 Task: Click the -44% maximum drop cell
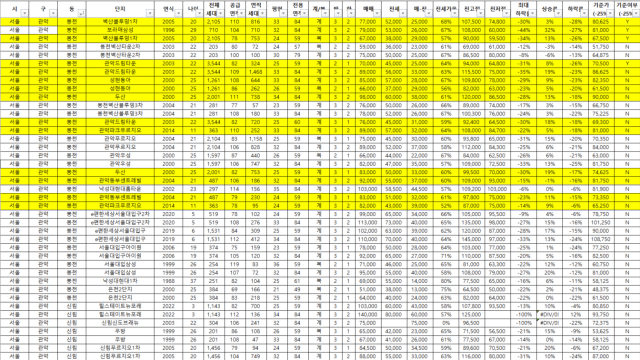[523, 30]
